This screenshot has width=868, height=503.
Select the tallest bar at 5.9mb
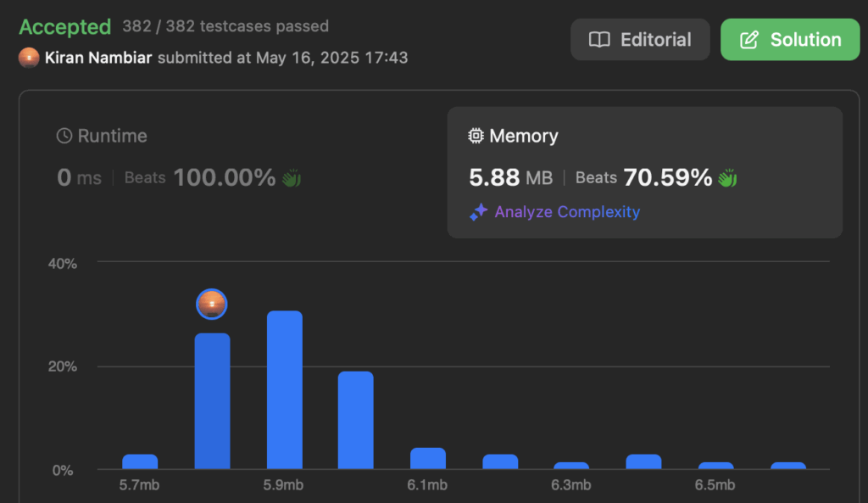[x=285, y=390]
